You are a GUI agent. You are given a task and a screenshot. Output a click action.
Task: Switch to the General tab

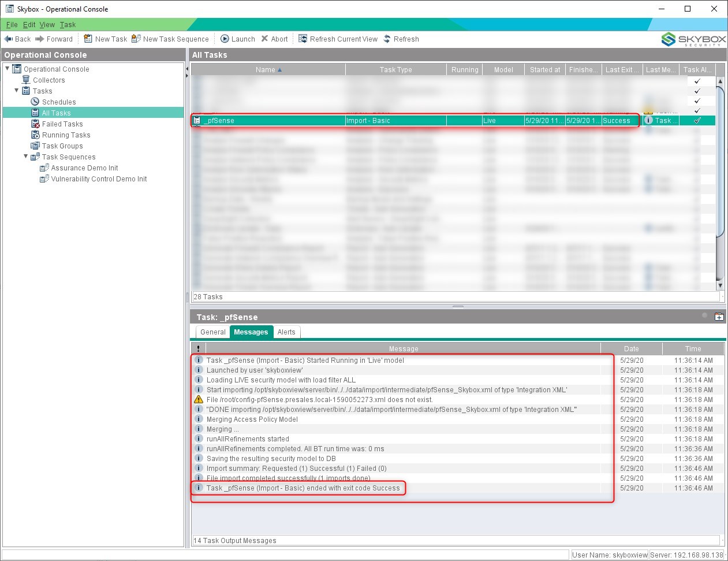pyautogui.click(x=212, y=332)
